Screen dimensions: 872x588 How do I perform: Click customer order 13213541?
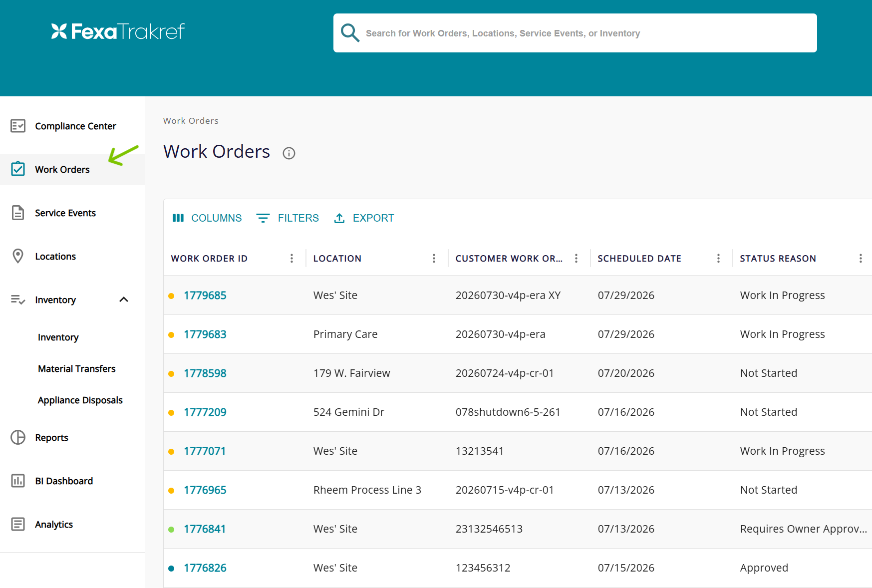(480, 451)
